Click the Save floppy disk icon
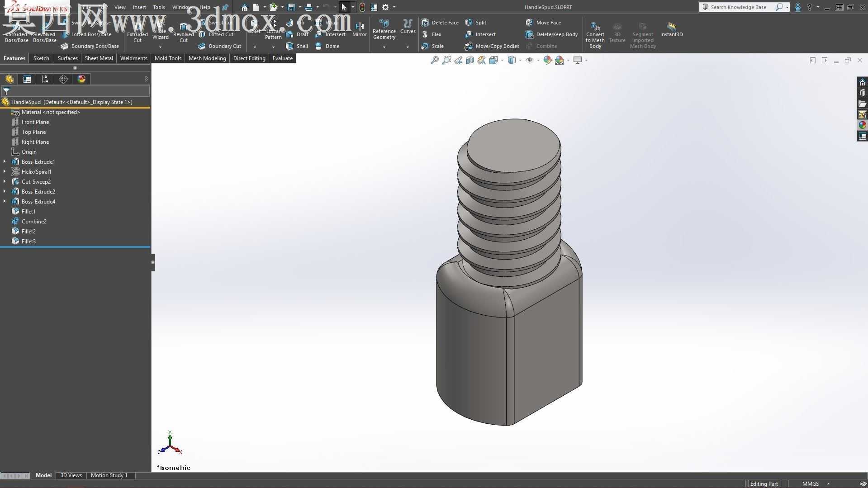 [291, 7]
